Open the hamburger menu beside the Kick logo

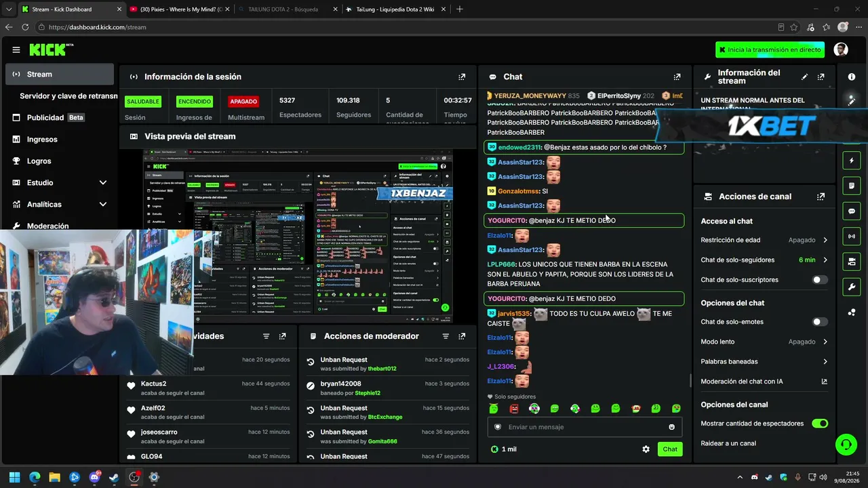[16, 49]
